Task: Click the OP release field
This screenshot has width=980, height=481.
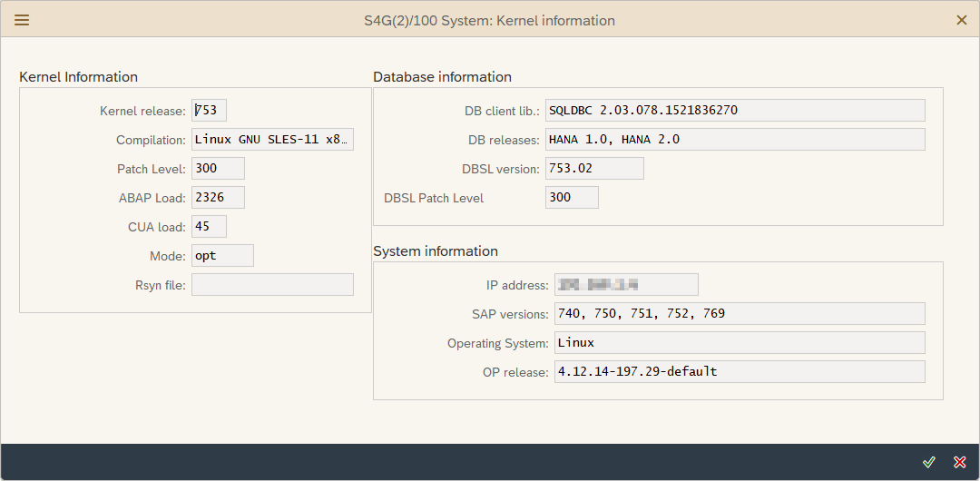Action: pyautogui.click(x=740, y=372)
